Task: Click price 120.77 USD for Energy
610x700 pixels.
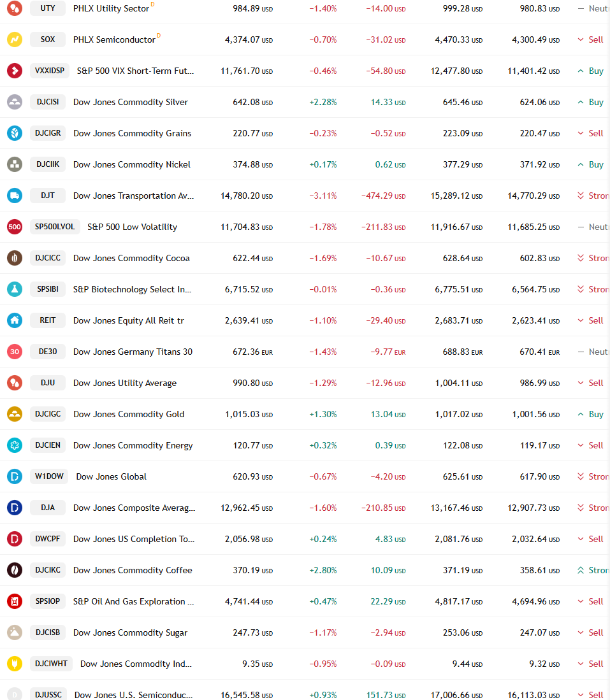Action: click(253, 445)
